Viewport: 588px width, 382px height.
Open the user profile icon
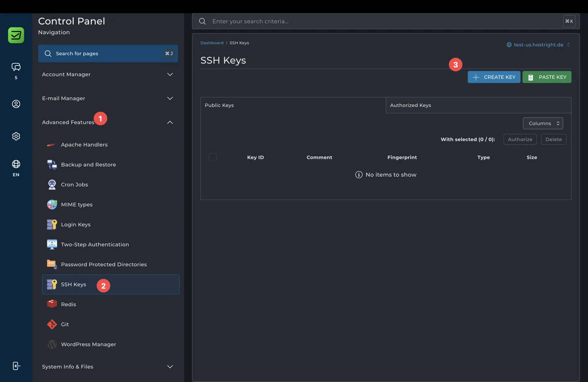pyautogui.click(x=16, y=104)
